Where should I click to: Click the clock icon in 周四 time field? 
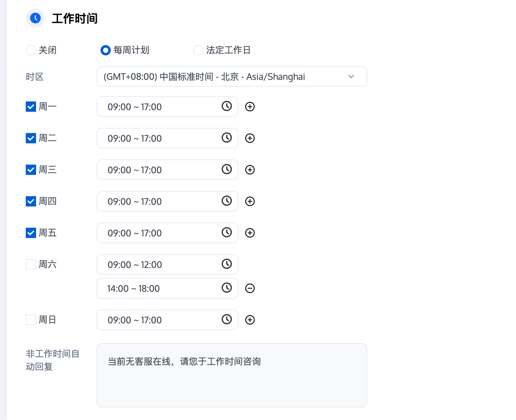point(227,201)
